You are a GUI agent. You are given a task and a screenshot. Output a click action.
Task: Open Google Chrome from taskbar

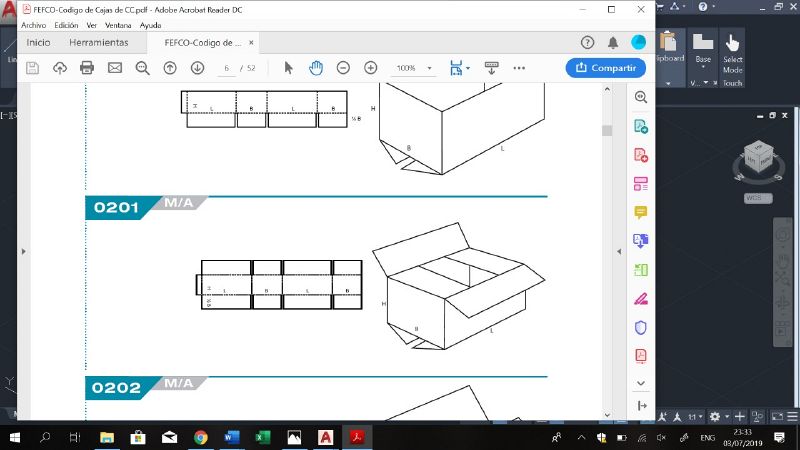pyautogui.click(x=201, y=437)
